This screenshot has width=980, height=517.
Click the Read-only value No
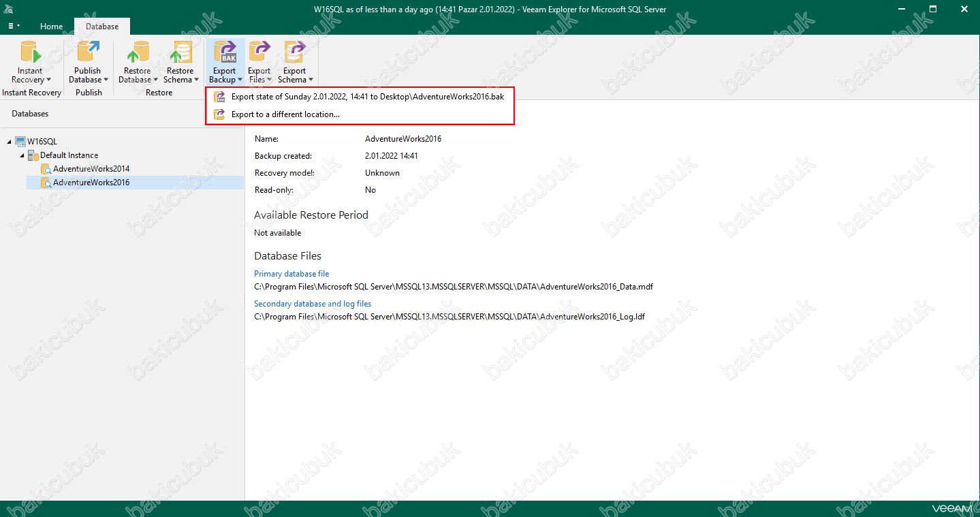click(370, 190)
